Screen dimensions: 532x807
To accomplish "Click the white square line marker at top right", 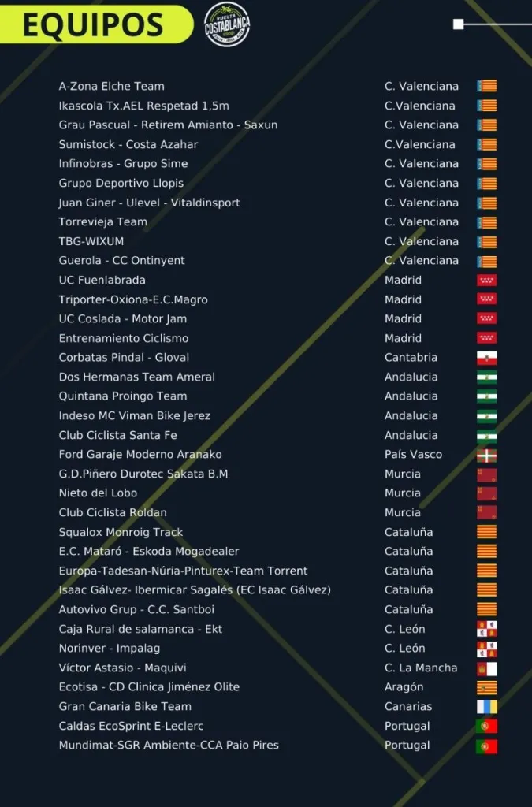I will [458, 24].
